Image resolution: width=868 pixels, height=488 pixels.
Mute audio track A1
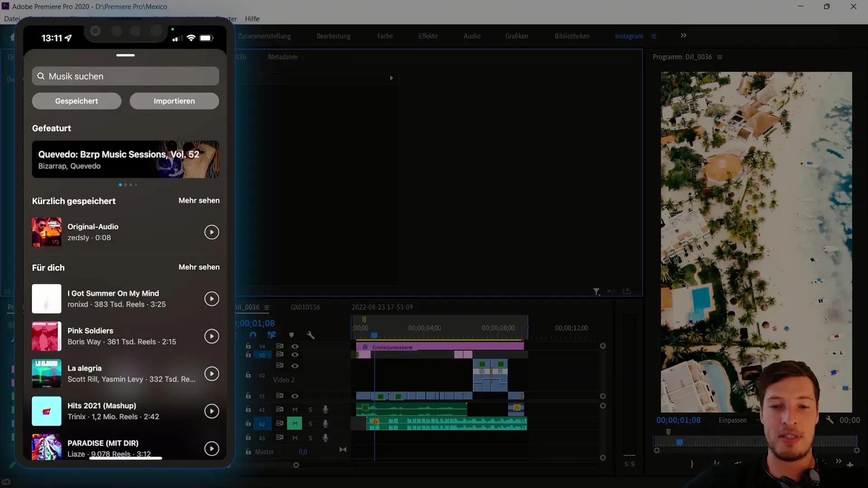[x=295, y=409]
